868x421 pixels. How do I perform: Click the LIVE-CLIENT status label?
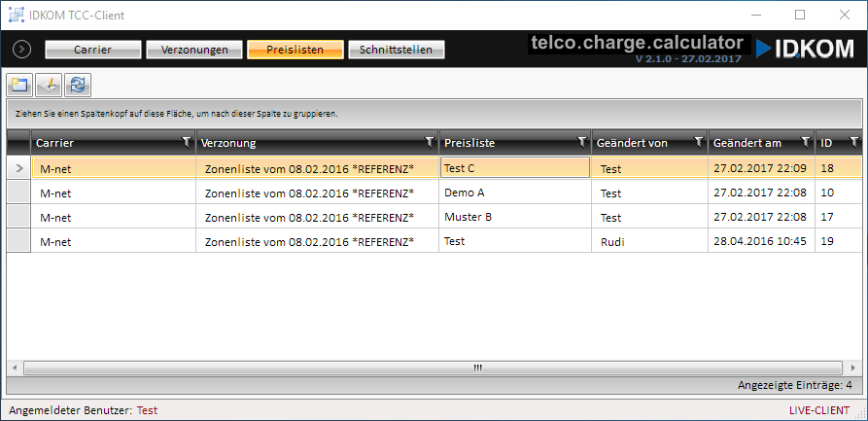pos(819,410)
